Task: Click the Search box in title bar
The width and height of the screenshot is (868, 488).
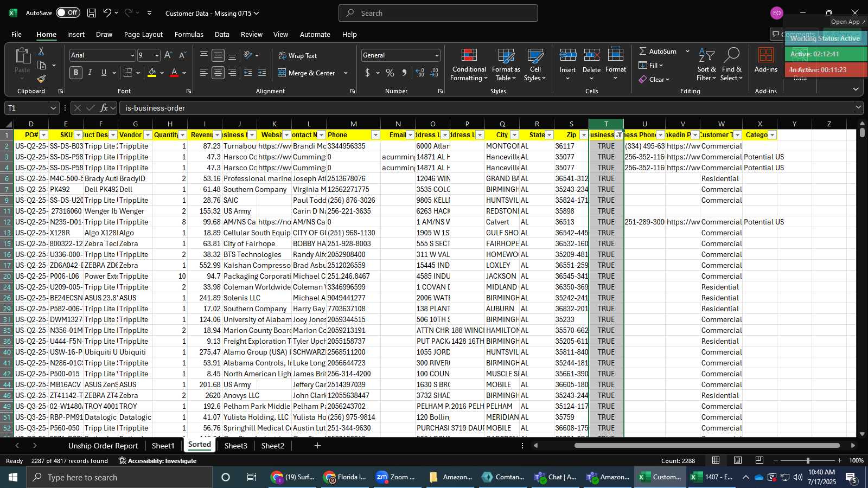Action: click(x=438, y=13)
